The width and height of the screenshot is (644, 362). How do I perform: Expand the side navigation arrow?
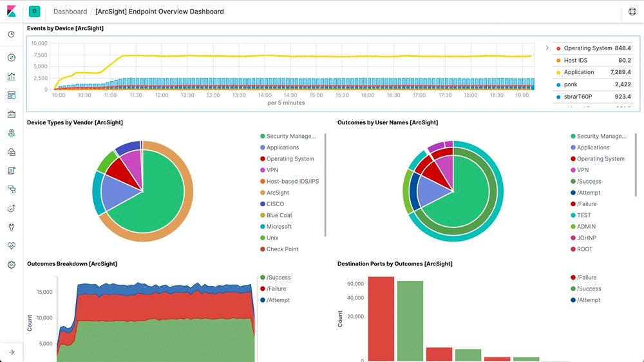(12, 352)
